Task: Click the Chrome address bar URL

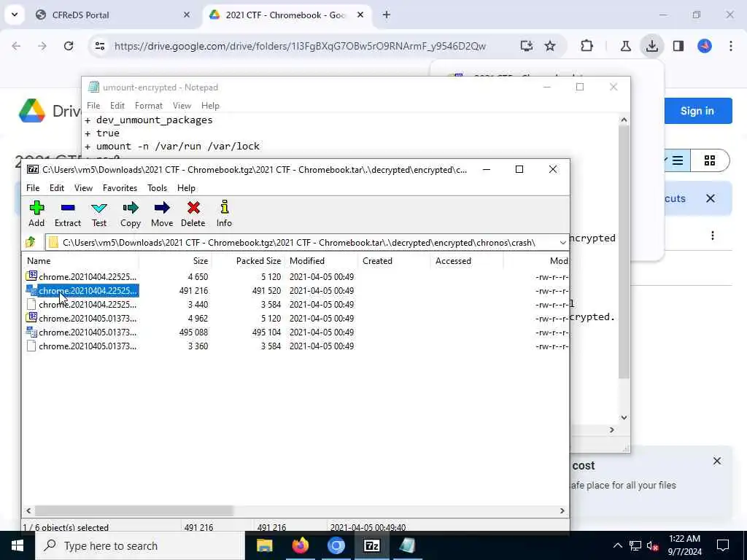Action: (x=300, y=46)
